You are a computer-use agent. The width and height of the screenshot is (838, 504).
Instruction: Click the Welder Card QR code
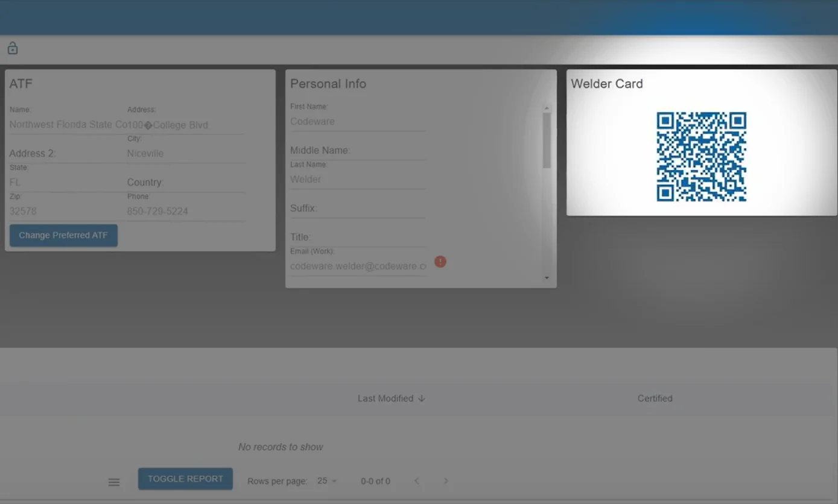tap(701, 157)
